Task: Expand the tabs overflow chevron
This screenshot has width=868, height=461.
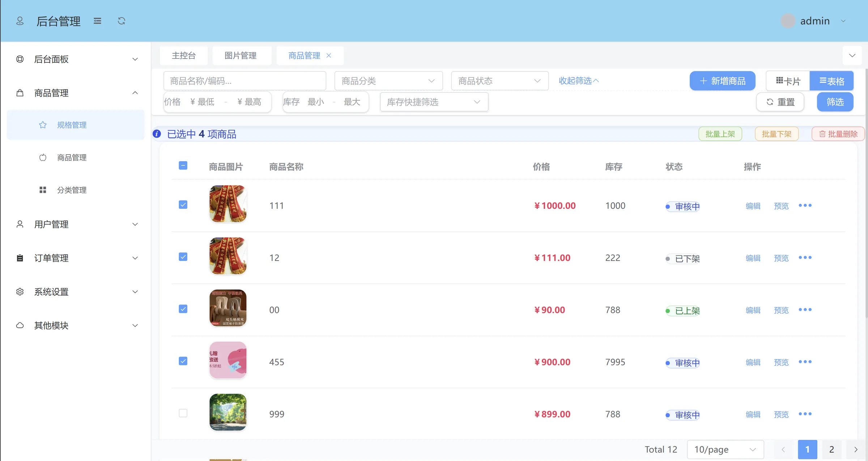Action: pos(852,55)
